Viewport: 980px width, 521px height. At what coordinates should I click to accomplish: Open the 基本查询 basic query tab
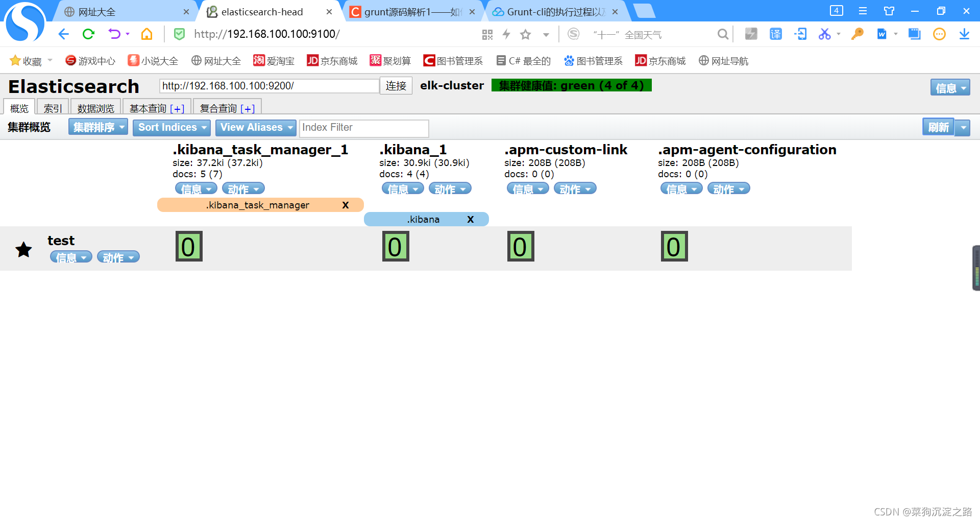157,107
